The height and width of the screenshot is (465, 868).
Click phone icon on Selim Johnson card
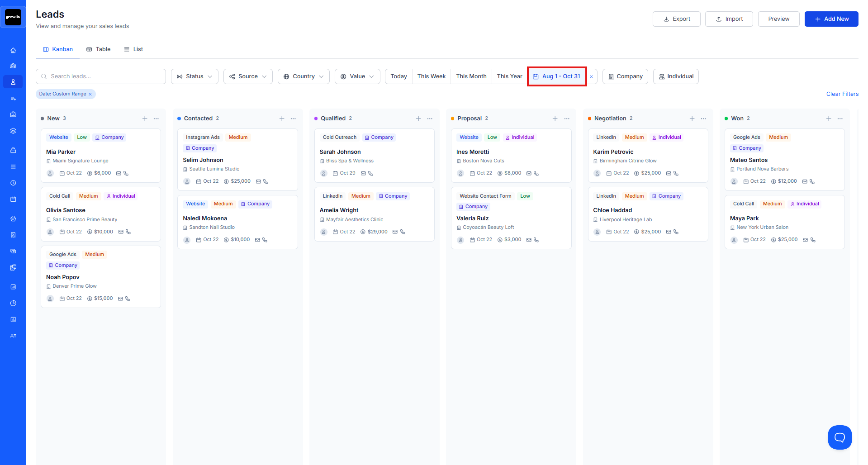coord(266,181)
